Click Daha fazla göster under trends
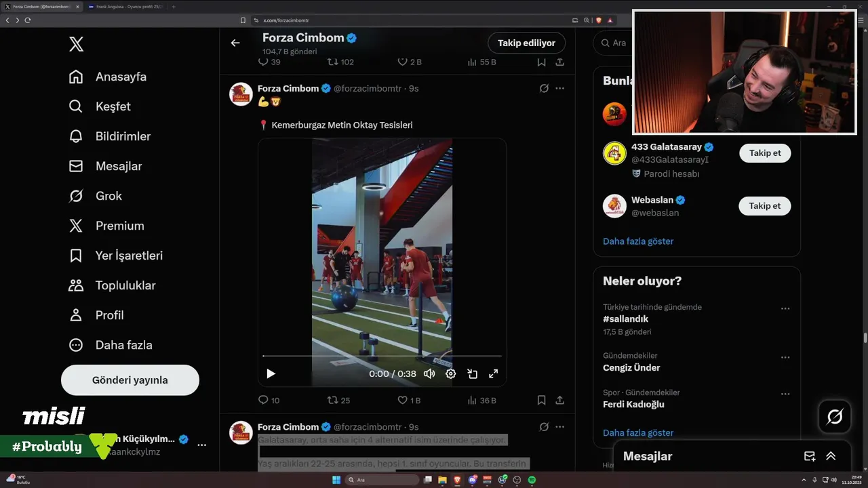868x488 pixels. click(638, 433)
